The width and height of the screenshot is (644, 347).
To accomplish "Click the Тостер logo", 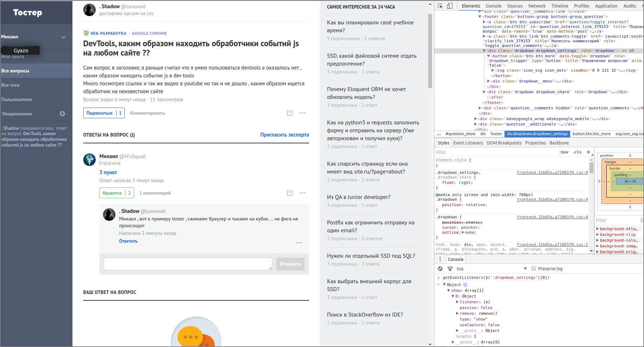I will click(28, 13).
